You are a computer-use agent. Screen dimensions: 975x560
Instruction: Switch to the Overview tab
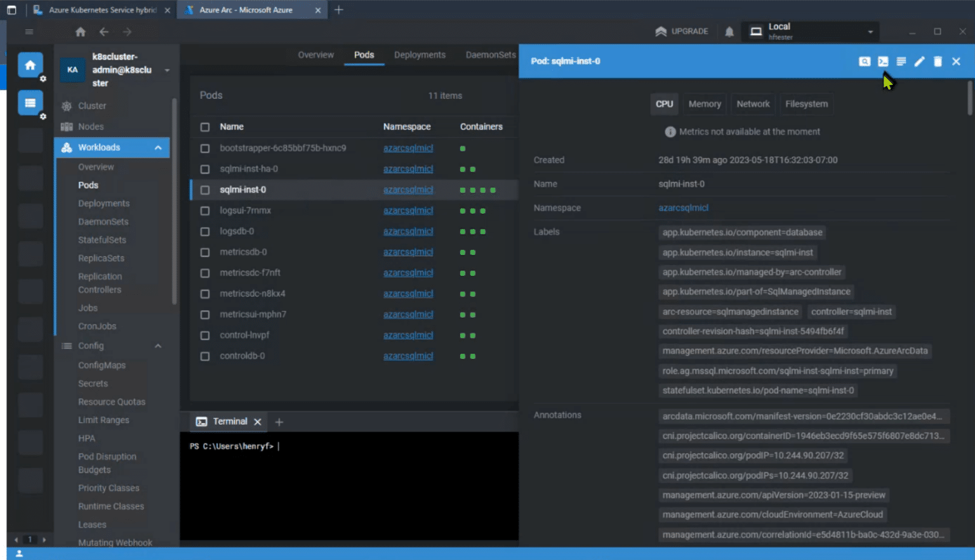[x=315, y=55]
